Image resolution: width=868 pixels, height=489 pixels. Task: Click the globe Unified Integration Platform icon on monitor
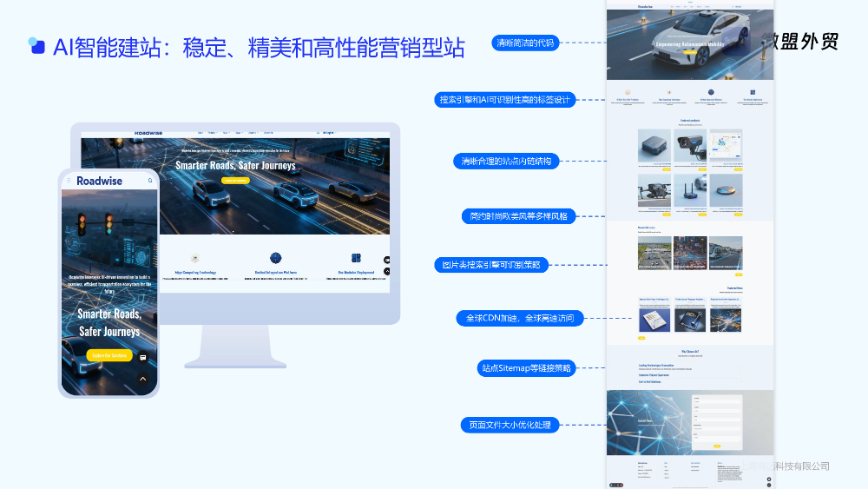click(276, 258)
